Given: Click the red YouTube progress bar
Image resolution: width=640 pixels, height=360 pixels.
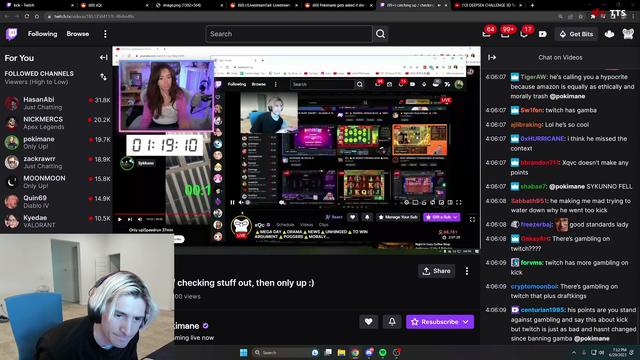Looking at the screenshot, I should tap(162, 214).
